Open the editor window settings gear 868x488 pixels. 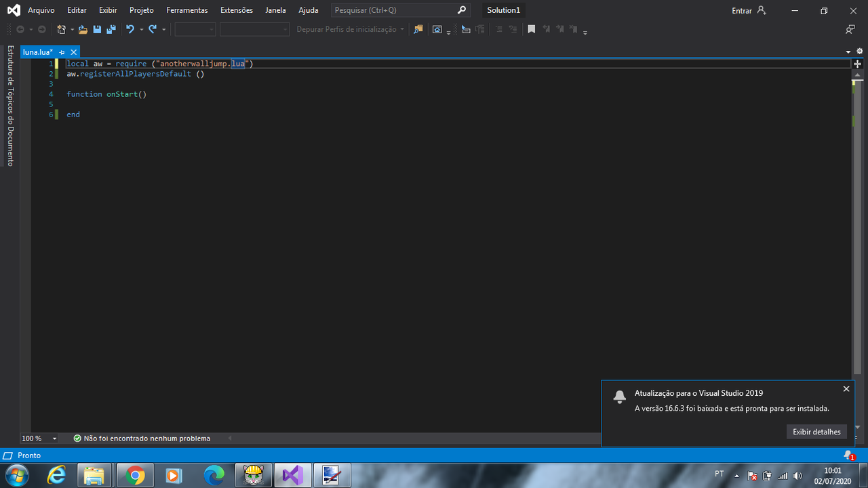(859, 52)
